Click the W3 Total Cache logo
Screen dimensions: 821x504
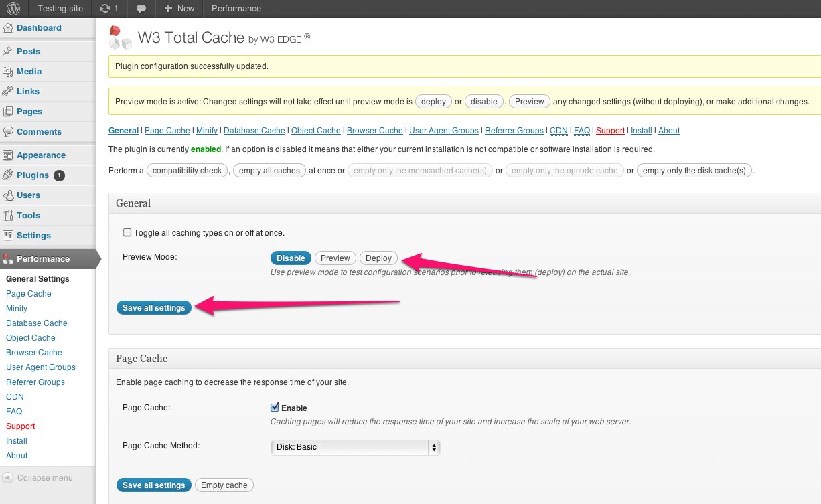pyautogui.click(x=121, y=37)
